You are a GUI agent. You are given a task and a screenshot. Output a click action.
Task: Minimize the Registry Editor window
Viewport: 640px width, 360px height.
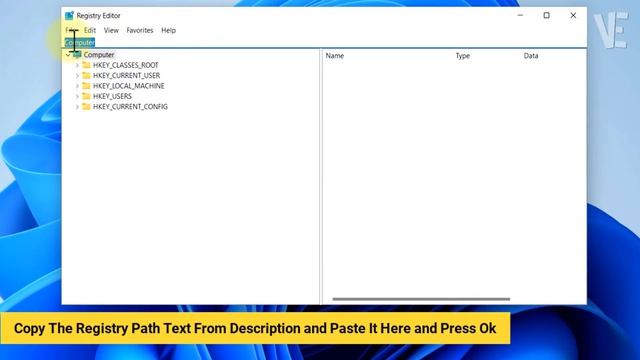(520, 16)
